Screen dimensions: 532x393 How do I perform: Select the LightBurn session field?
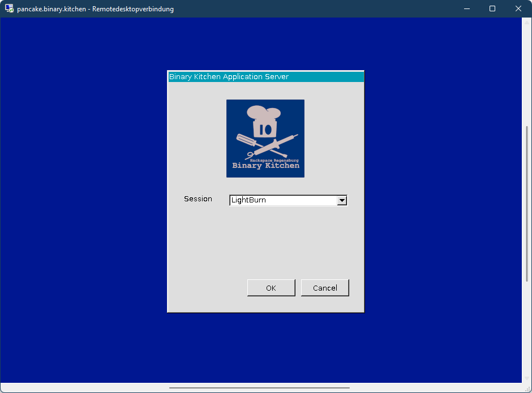(289, 200)
